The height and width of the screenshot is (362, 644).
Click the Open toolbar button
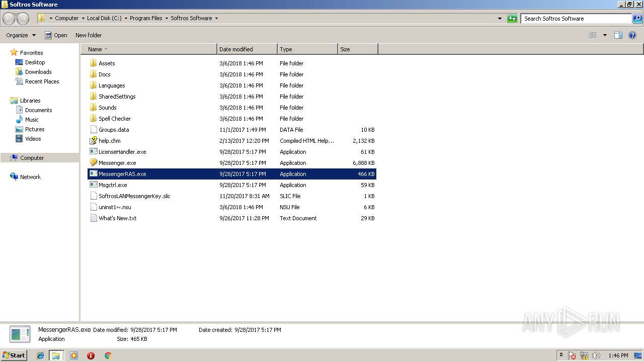coord(56,35)
